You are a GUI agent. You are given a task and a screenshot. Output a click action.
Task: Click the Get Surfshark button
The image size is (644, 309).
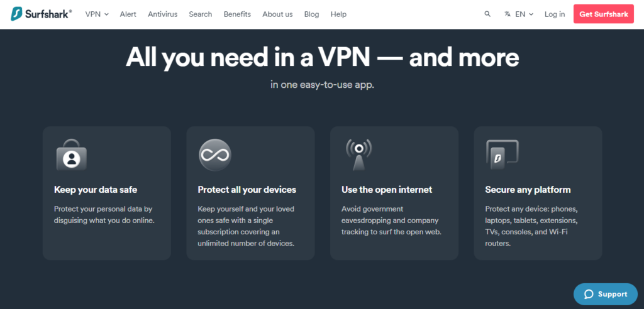point(604,14)
